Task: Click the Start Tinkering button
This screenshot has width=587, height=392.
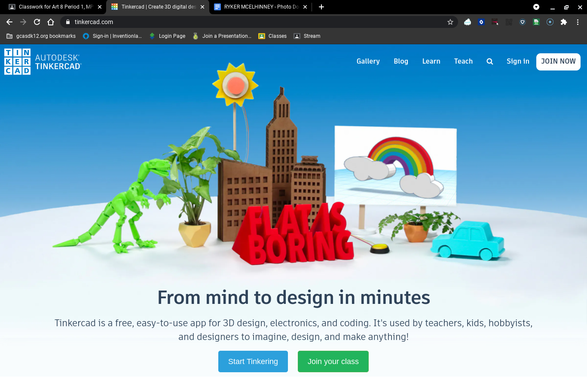Action: [253, 361]
